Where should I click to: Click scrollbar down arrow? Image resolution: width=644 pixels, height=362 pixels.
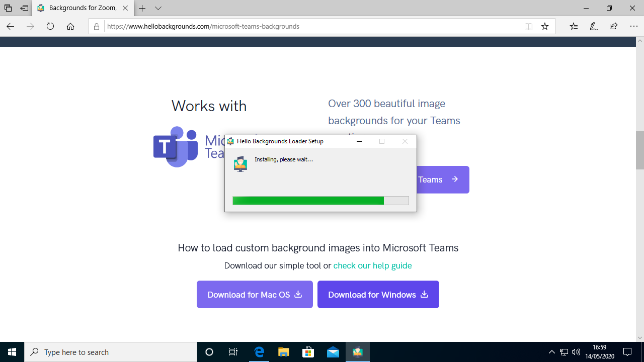[x=639, y=338]
